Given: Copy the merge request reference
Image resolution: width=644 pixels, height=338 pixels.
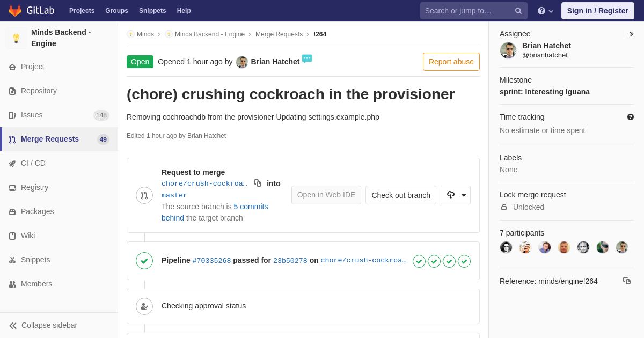Looking at the screenshot, I should (627, 281).
